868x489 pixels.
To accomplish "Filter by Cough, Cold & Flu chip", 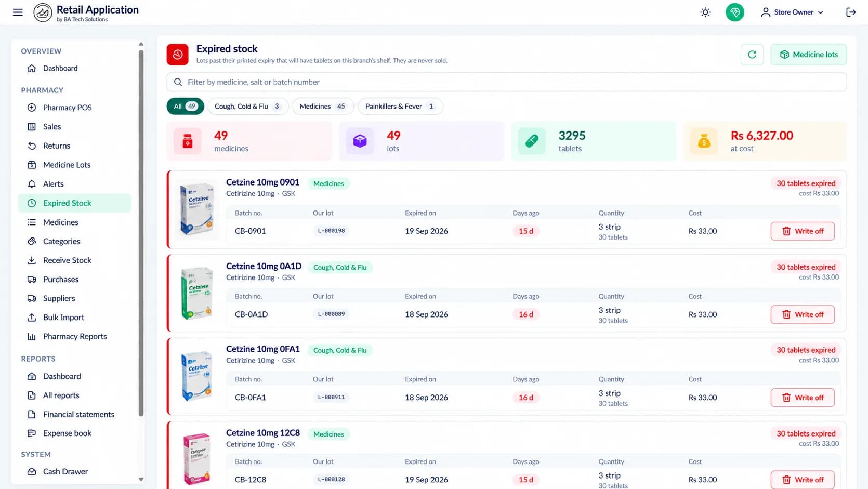I will [248, 107].
